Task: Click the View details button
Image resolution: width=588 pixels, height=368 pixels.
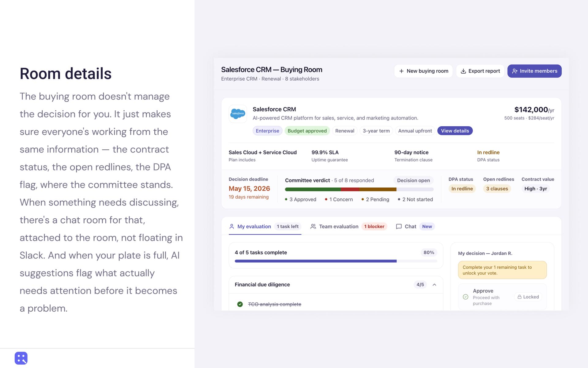Action: pyautogui.click(x=455, y=131)
